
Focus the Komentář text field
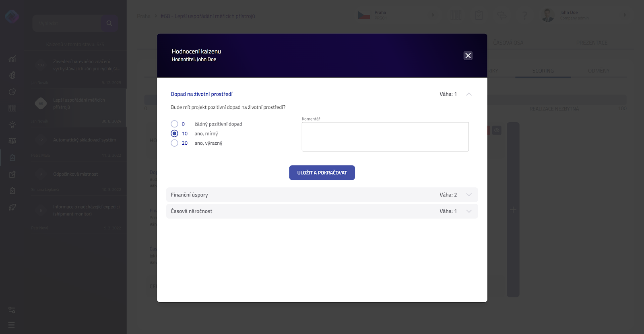tap(385, 137)
